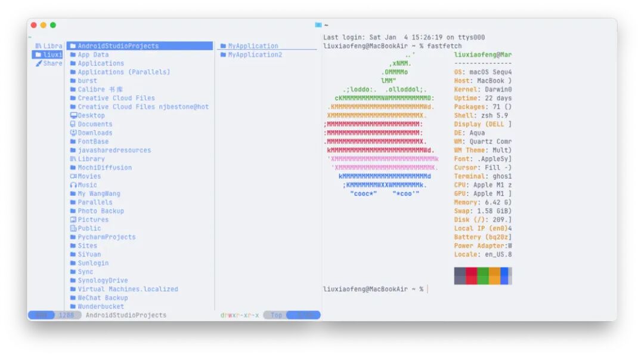Click the folder icon beside burst

pos(73,81)
